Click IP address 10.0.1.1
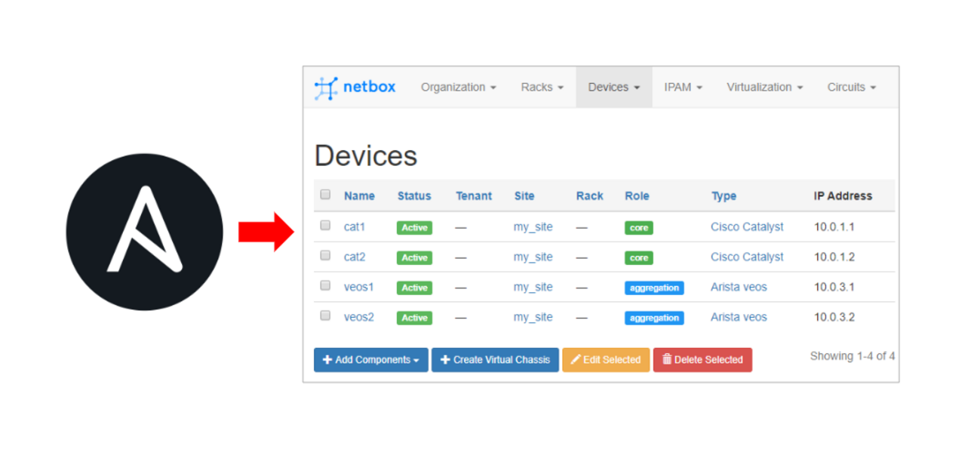The height and width of the screenshot is (468, 980). pyautogui.click(x=834, y=227)
